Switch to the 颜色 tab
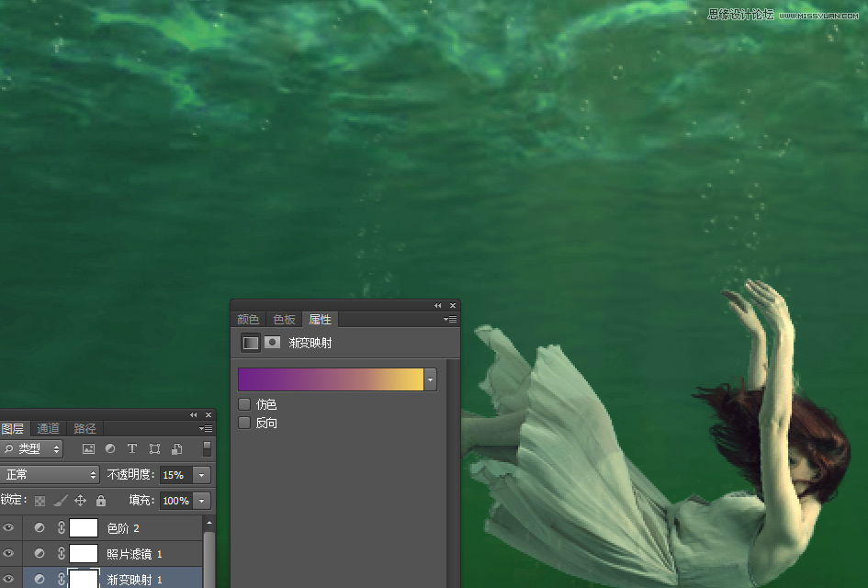The image size is (868, 588). point(248,320)
